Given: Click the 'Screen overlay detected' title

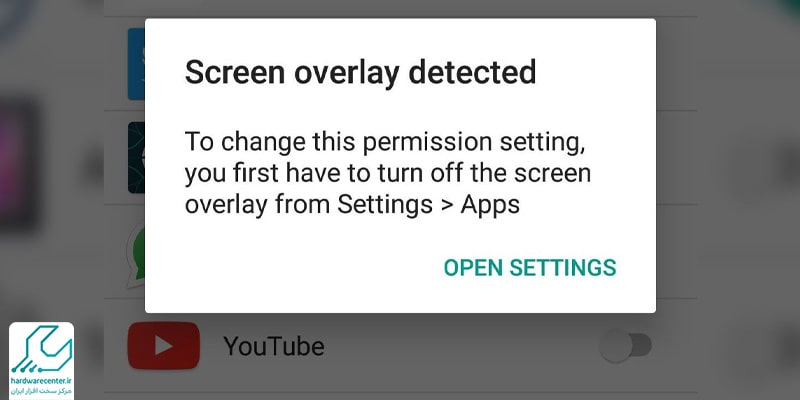Looking at the screenshot, I should coord(360,72).
